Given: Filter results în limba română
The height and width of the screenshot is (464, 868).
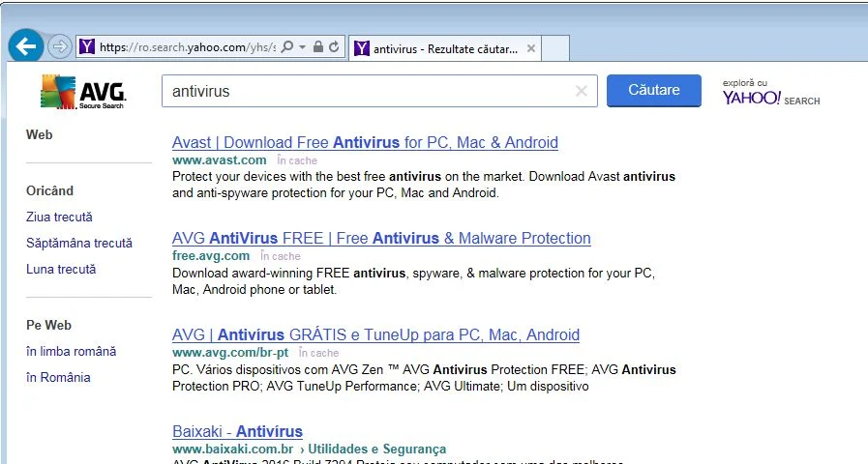Looking at the screenshot, I should [72, 351].
